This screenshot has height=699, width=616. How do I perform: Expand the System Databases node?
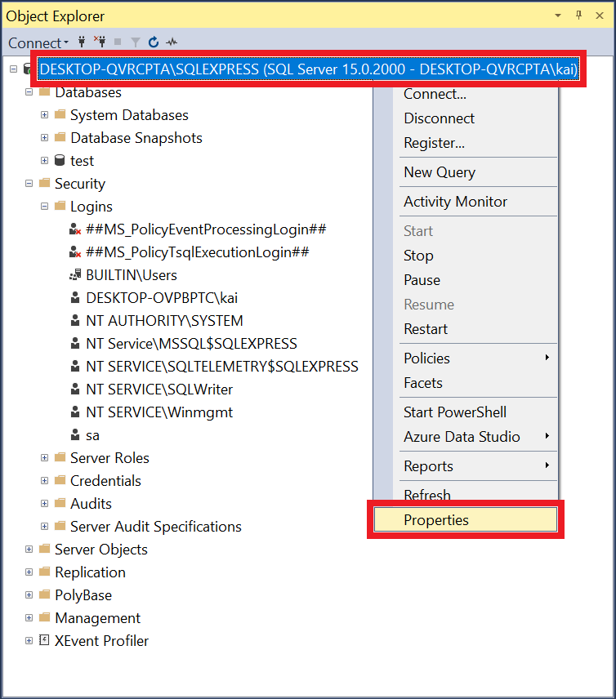pyautogui.click(x=45, y=115)
